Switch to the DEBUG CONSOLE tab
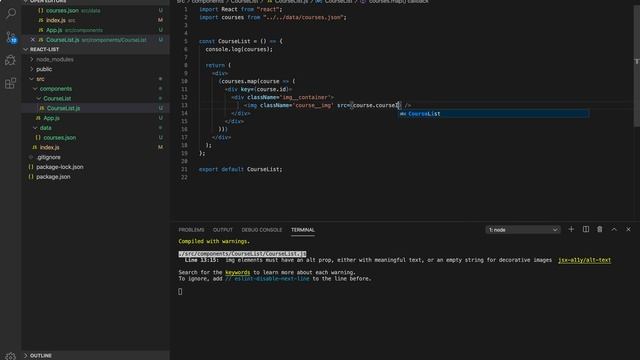This screenshot has height=360, width=640. click(262, 230)
